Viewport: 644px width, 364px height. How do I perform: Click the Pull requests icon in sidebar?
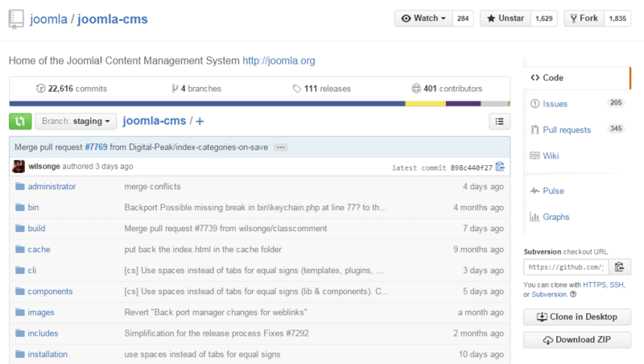click(535, 130)
